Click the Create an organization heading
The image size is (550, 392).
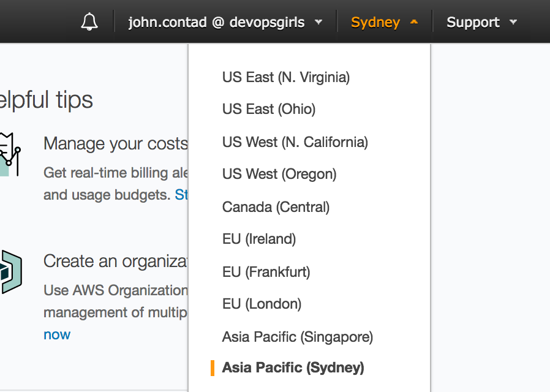coord(115,261)
